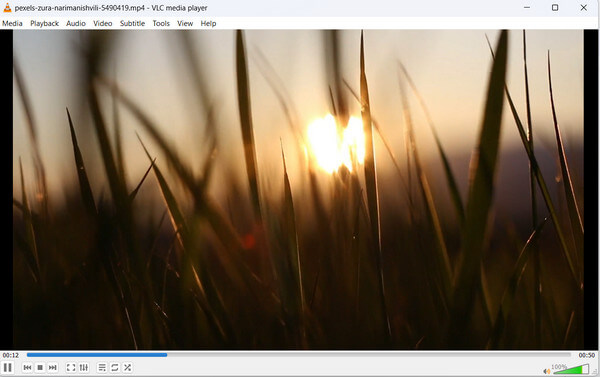This screenshot has width=600, height=377.
Task: Mute audio using speaker icon
Action: click(x=546, y=371)
